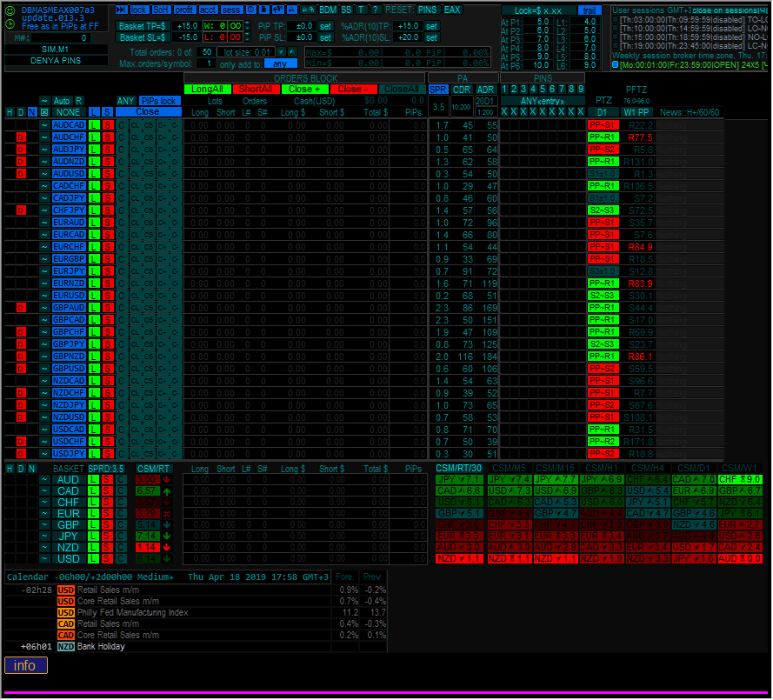The width and height of the screenshot is (773, 700).
Task: Click the red D marker on AUDCHF row
Action: (x=21, y=137)
